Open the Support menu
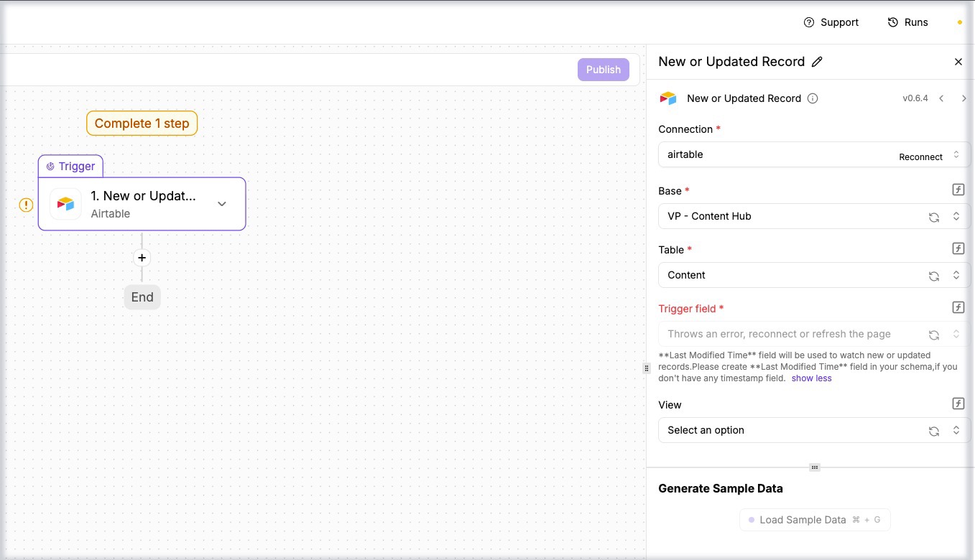Screen dimensions: 975x560 [x=831, y=22]
